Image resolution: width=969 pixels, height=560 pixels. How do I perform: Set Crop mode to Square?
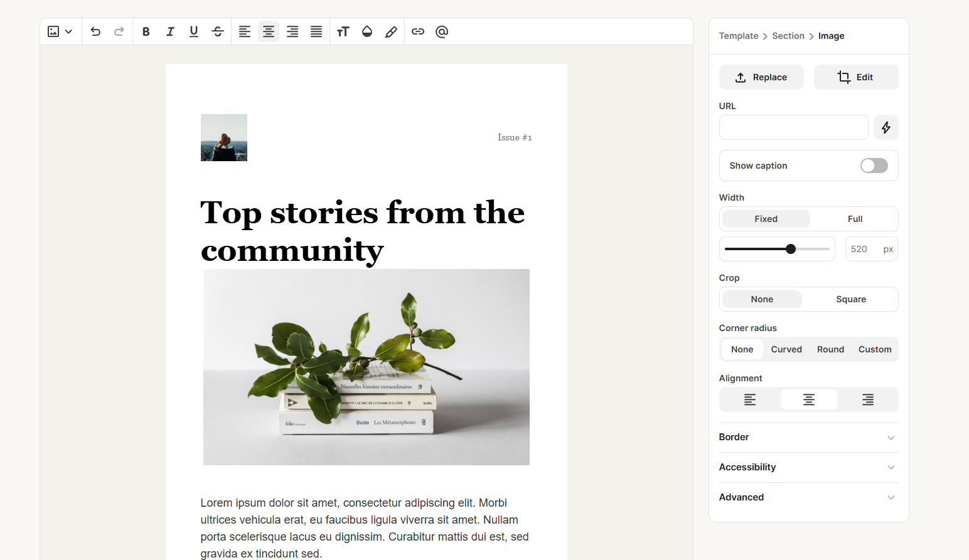[851, 299]
